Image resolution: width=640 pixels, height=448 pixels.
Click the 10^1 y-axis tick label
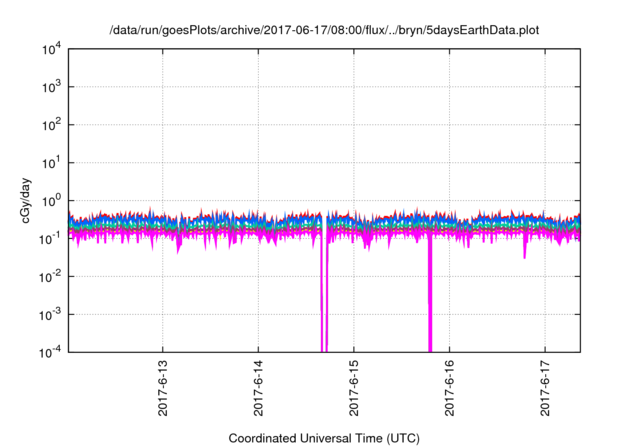[51, 163]
